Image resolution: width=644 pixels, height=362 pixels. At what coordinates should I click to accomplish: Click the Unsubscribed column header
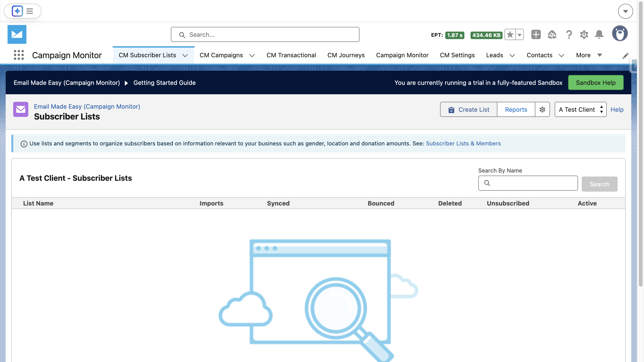tap(508, 203)
